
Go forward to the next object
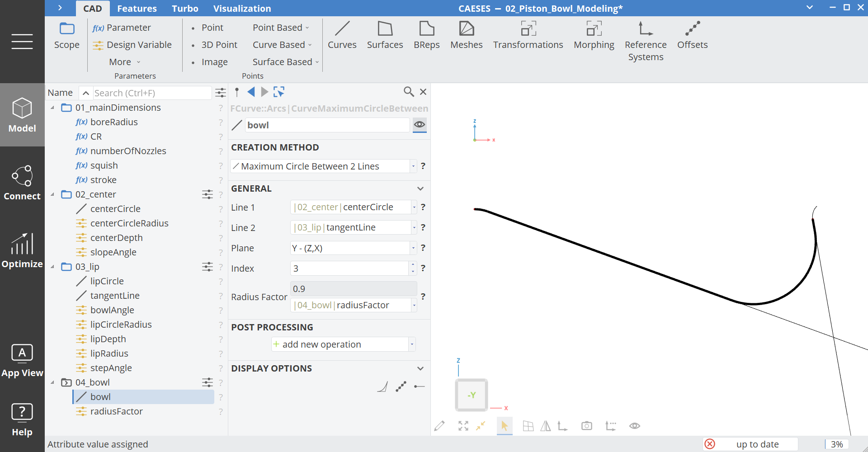(264, 92)
